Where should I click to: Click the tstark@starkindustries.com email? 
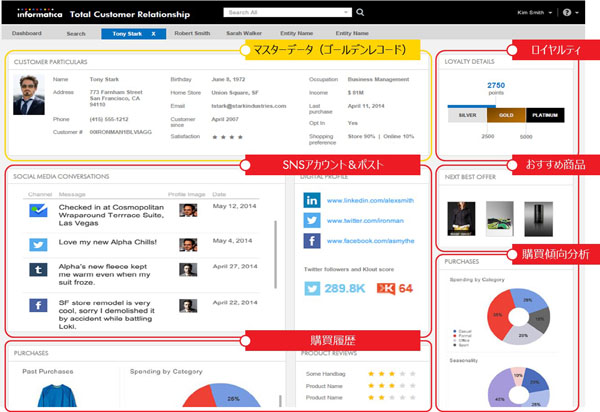(x=249, y=106)
